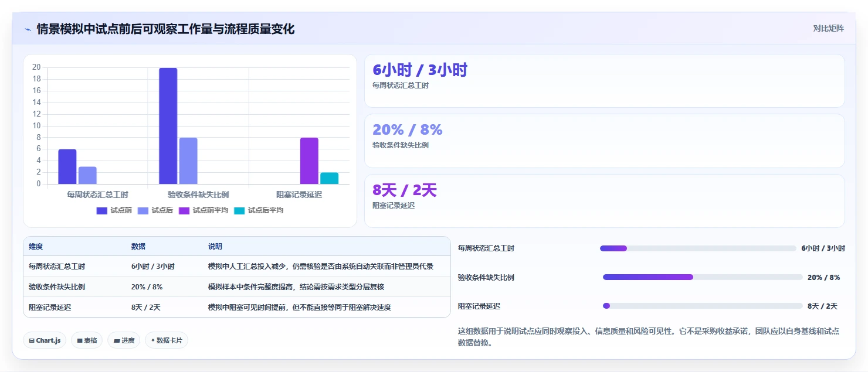Click the 进度 chip with progress icon

(124, 340)
